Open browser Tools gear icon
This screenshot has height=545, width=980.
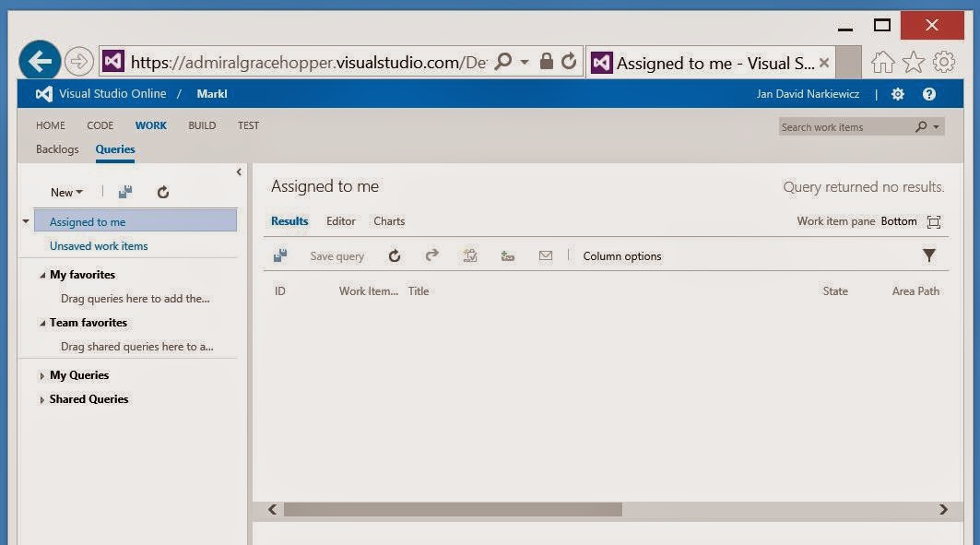944,62
